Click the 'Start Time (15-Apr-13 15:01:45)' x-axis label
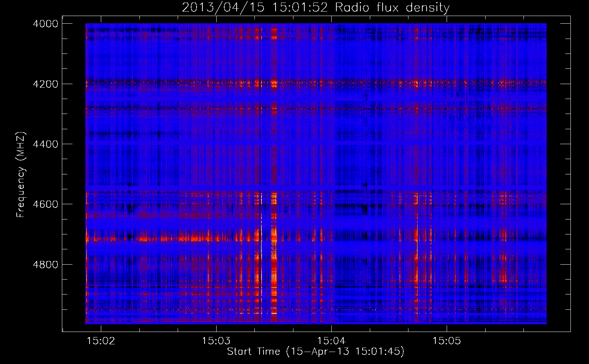Viewport: 589px width, 364px height. point(316,352)
